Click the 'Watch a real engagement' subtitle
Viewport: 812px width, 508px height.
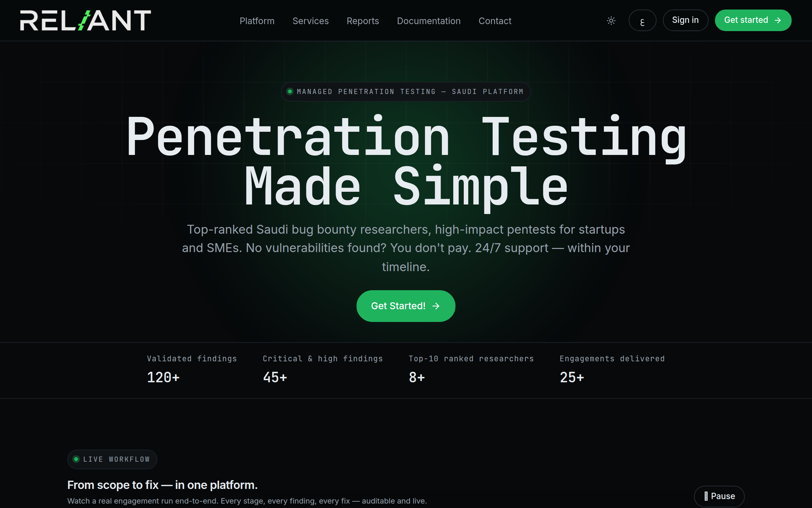247,501
